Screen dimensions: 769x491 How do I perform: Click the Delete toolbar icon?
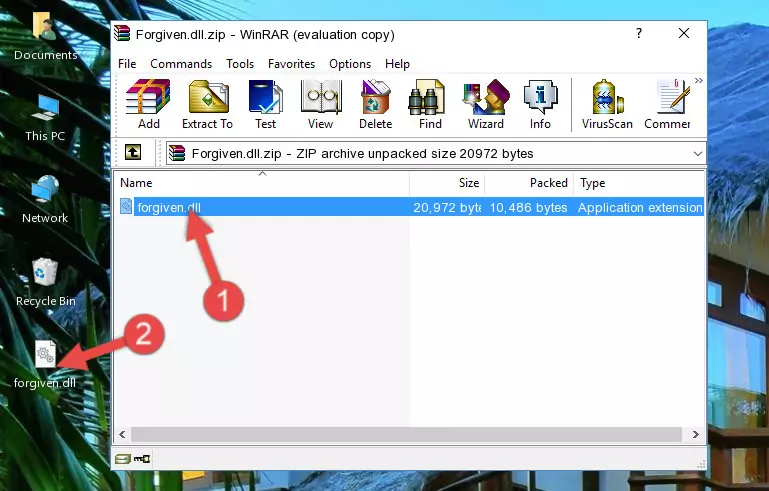point(375,104)
